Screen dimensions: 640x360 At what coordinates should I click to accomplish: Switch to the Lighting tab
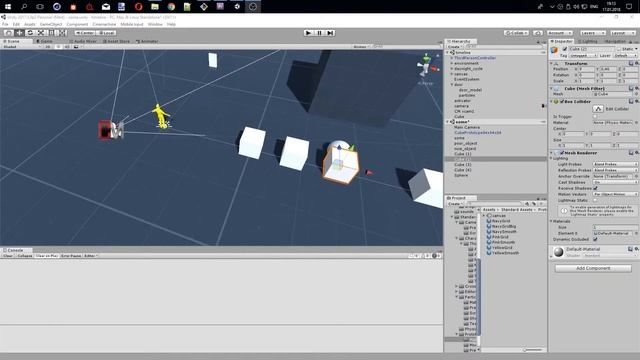click(x=588, y=41)
